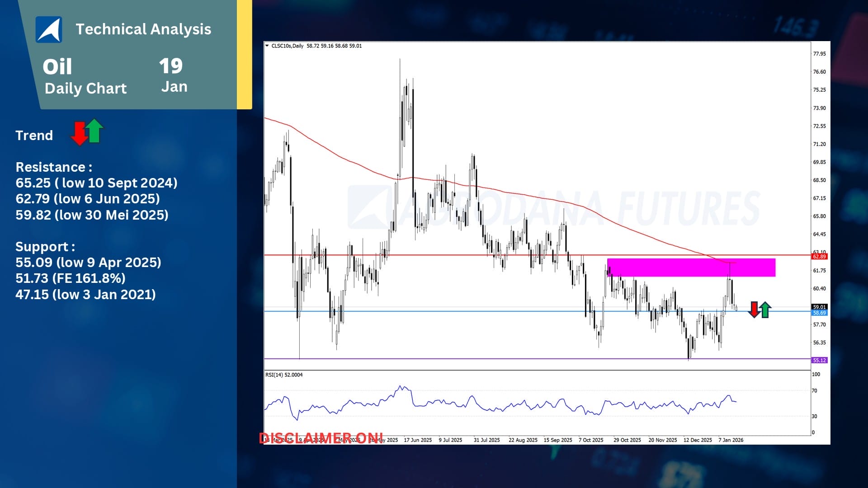Viewport: 868px width, 488px height.
Task: Click the 19 Jan date heading
Action: pyautogui.click(x=172, y=75)
